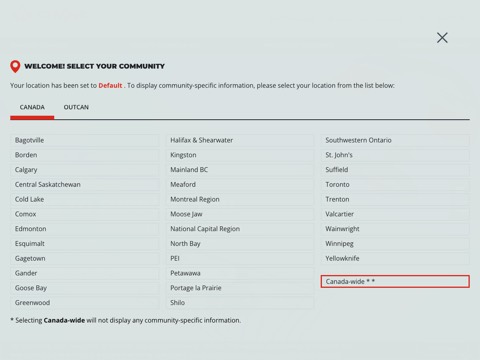Pick Edmonton from the list
Viewport: 480px width, 360px height.
[x=85, y=229]
